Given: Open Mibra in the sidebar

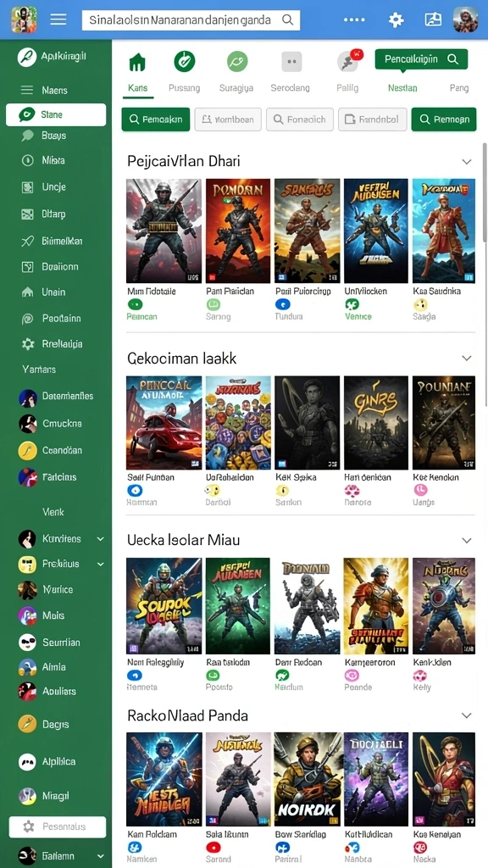Looking at the screenshot, I should pos(53,160).
